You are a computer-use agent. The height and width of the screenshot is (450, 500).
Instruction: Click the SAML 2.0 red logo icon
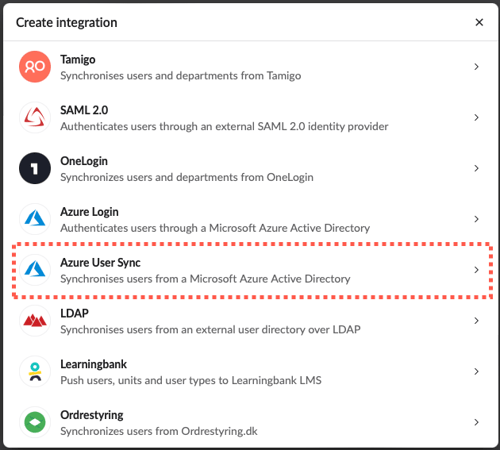pos(35,117)
